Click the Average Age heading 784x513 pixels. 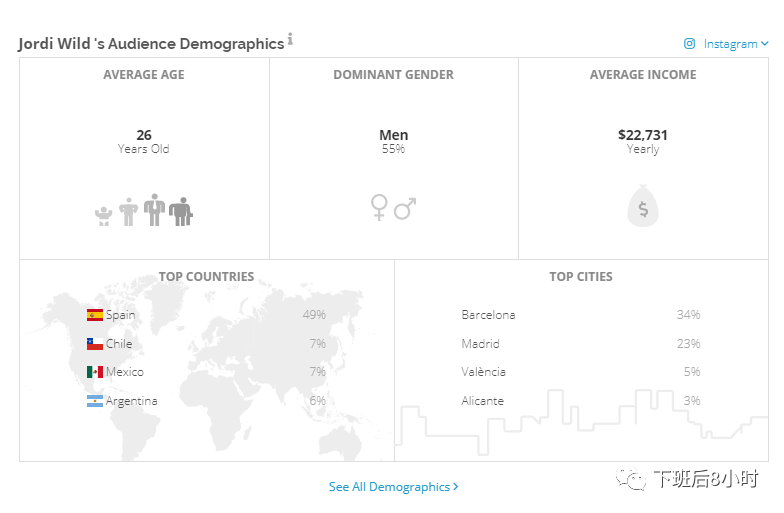pyautogui.click(x=144, y=75)
